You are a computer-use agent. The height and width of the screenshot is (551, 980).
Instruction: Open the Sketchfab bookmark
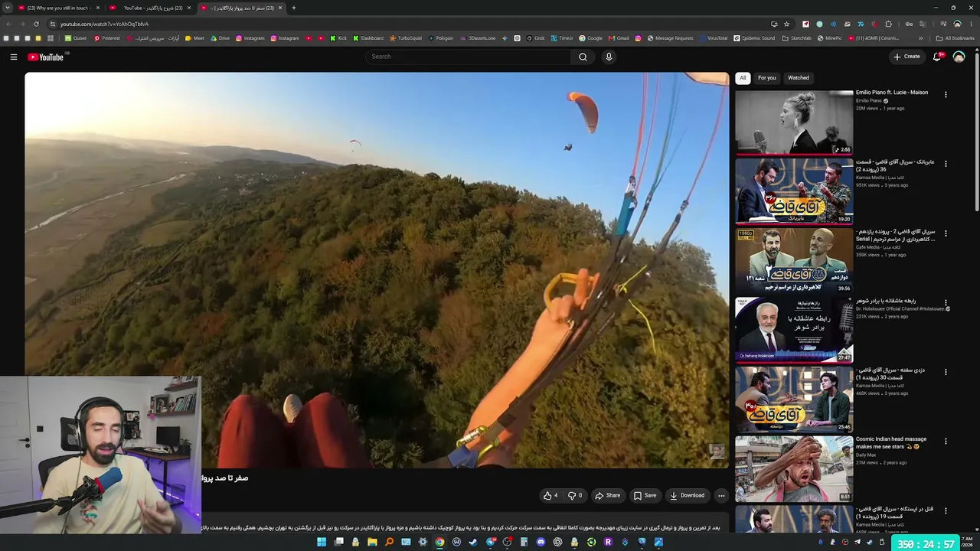tap(797, 38)
